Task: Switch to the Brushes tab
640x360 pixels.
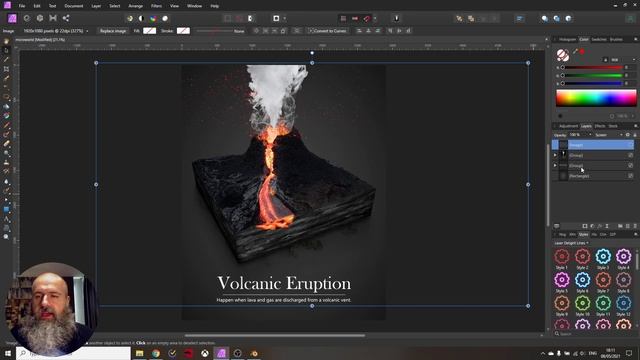Action: 616,40
